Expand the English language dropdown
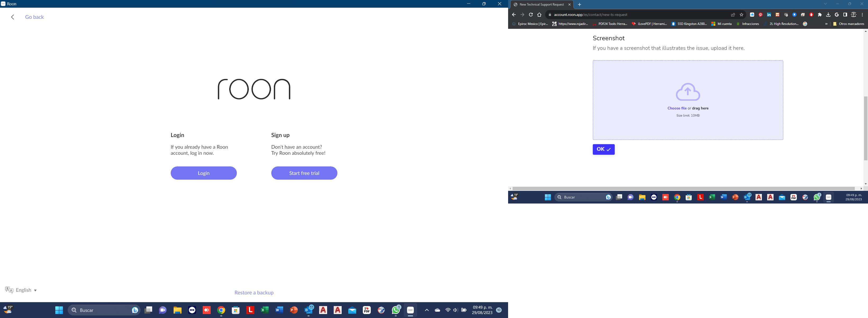 pos(26,290)
